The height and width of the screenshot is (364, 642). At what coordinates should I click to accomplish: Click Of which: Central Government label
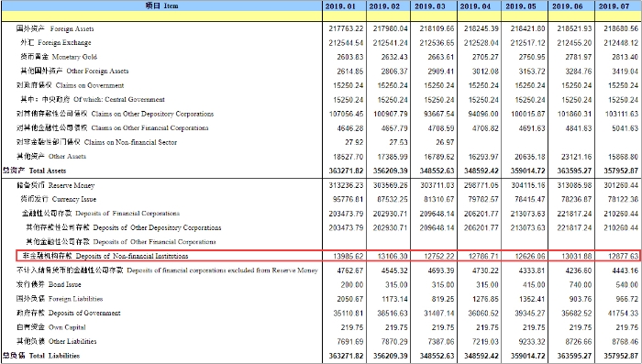[93, 100]
